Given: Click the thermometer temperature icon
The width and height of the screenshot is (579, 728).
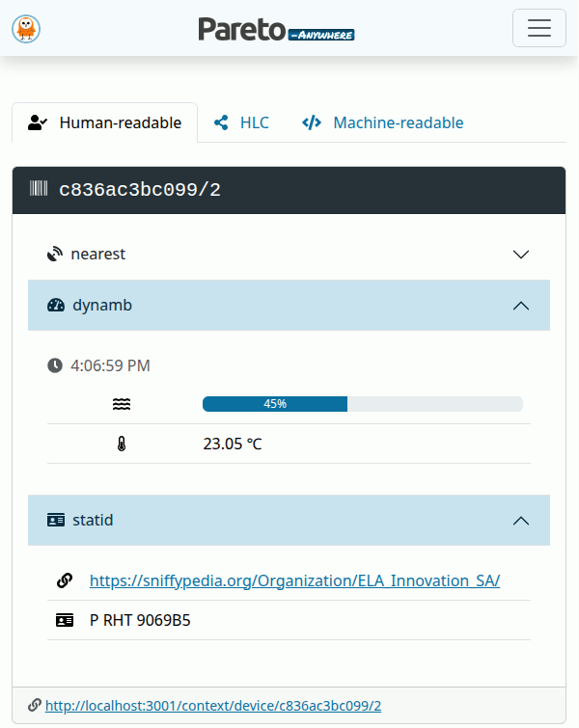Looking at the screenshot, I should (x=122, y=444).
